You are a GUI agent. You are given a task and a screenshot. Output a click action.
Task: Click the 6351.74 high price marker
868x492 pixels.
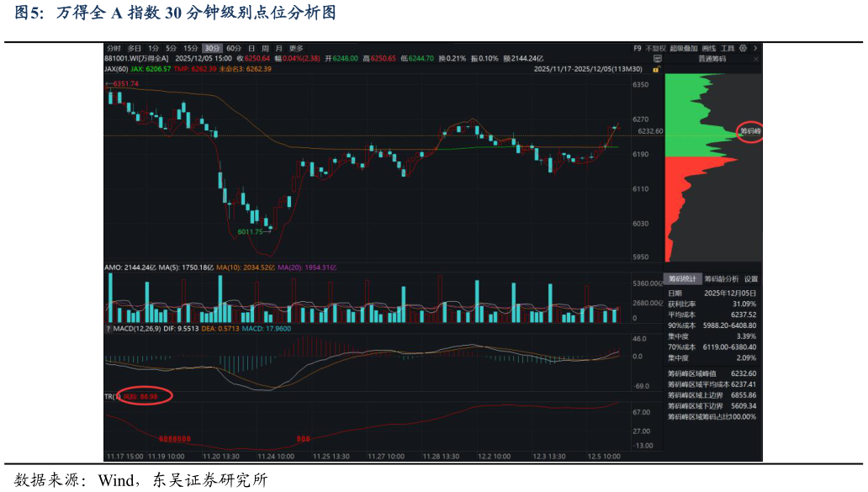coord(125,83)
